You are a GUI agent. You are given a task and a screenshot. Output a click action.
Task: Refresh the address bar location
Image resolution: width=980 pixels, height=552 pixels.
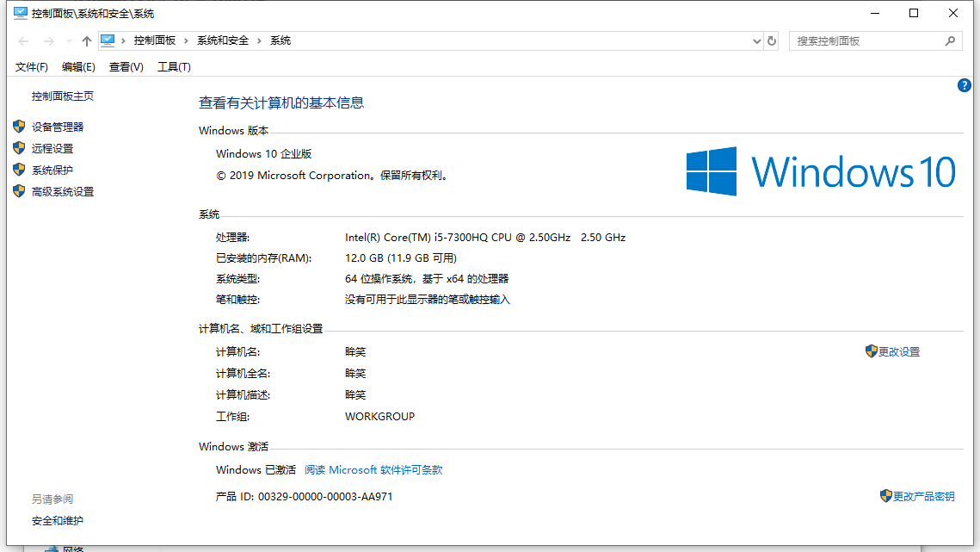772,41
